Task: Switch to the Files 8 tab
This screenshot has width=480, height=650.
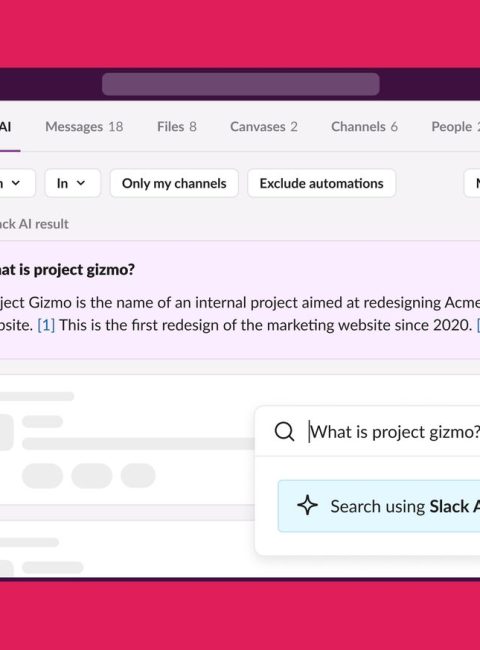Action: coord(177,127)
